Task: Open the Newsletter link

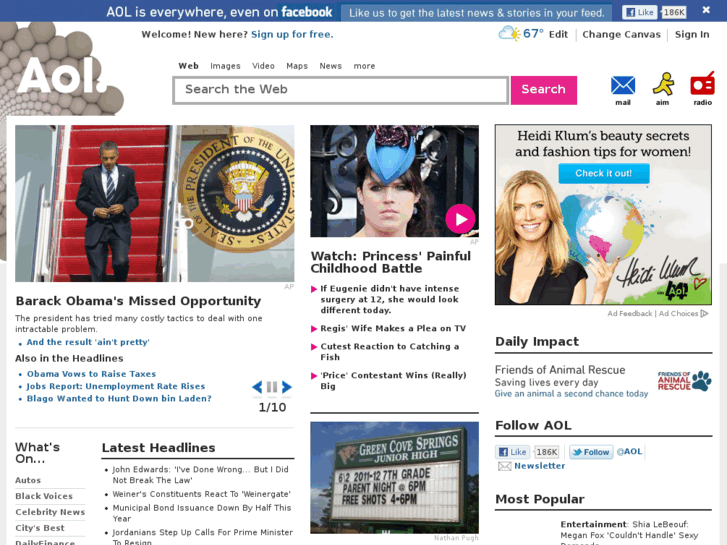Action: [540, 466]
